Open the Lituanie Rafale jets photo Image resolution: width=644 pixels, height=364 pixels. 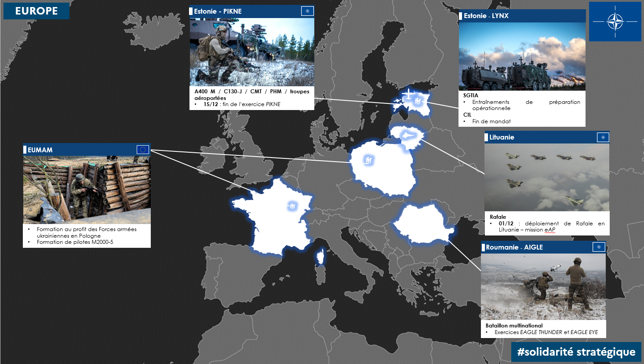point(547,177)
